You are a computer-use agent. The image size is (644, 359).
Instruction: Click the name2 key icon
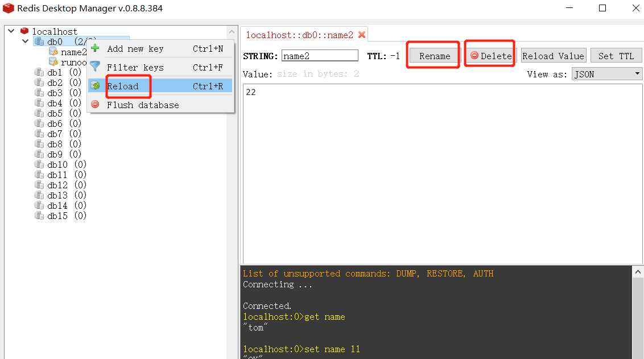[x=53, y=51]
